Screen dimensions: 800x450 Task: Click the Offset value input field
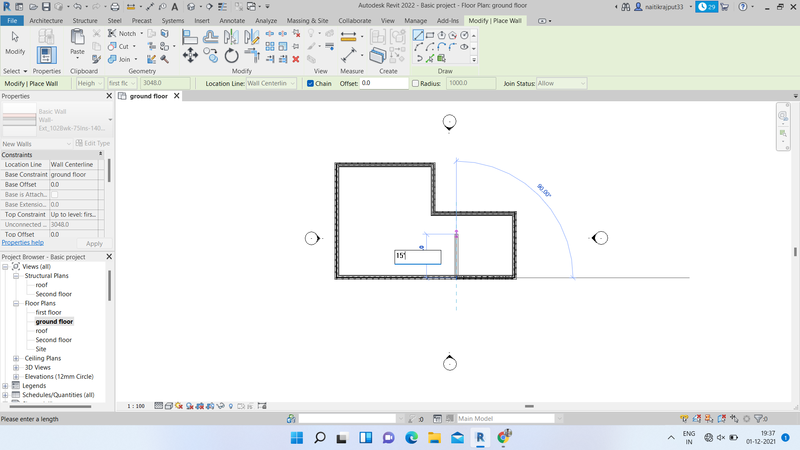pos(382,83)
